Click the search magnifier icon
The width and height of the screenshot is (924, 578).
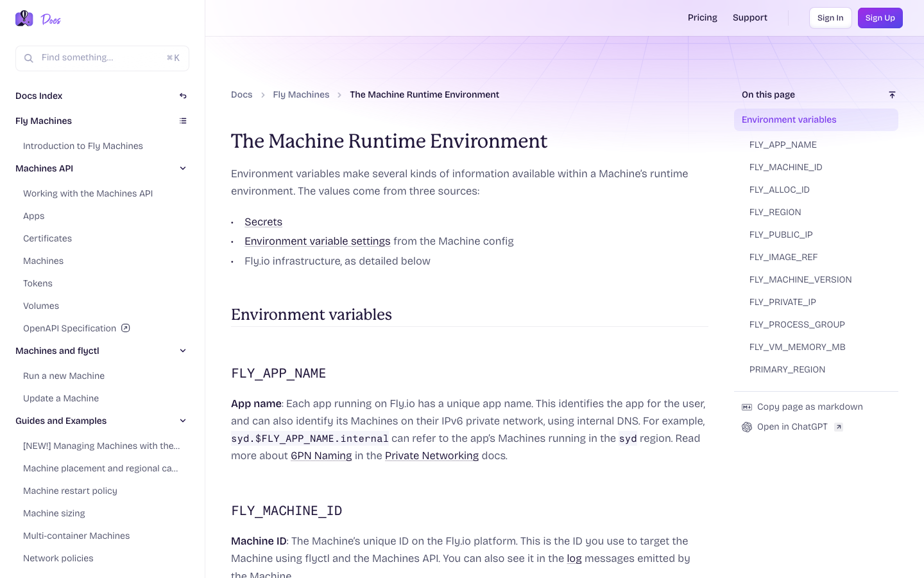pyautogui.click(x=29, y=58)
